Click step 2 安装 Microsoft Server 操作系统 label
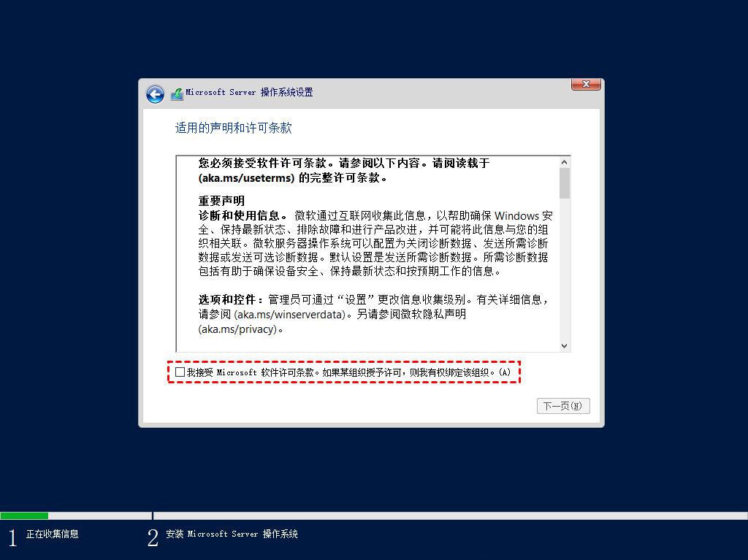Image resolution: width=748 pixels, height=560 pixels. [232, 534]
